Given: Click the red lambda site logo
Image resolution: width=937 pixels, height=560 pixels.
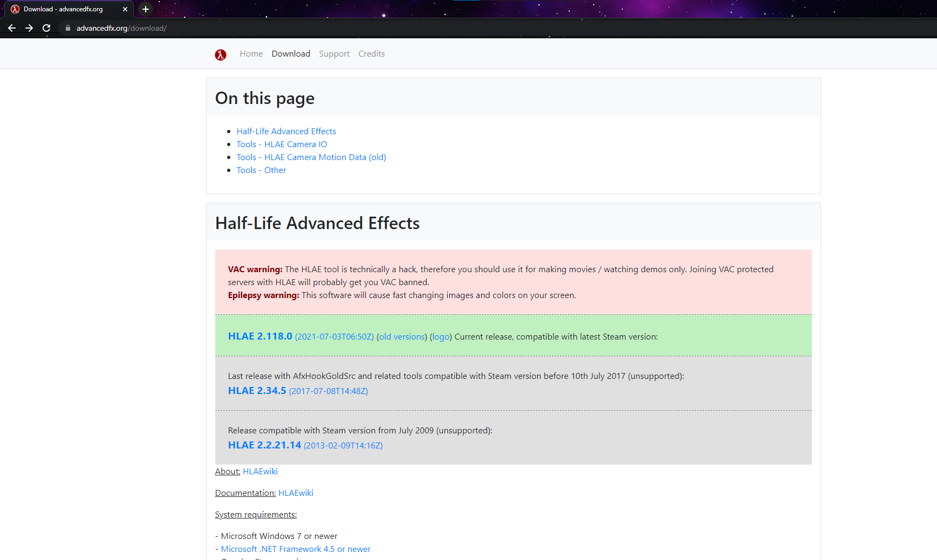Looking at the screenshot, I should (221, 54).
